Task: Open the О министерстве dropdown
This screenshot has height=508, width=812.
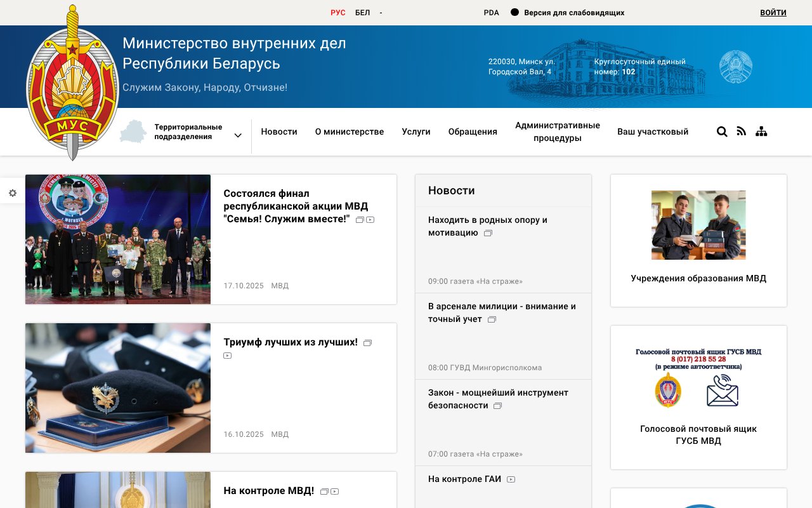Action: [x=350, y=131]
